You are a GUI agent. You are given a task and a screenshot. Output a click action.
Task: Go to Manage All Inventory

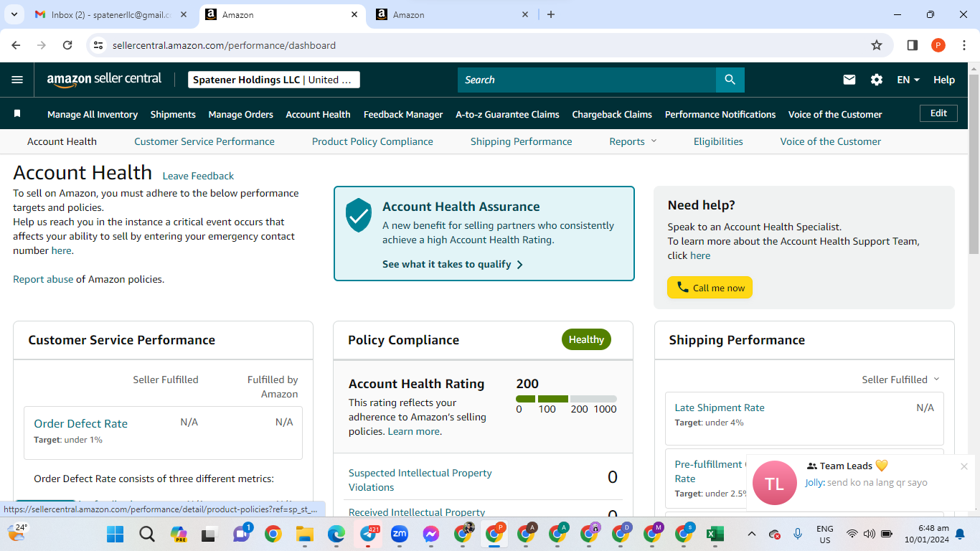(93, 114)
